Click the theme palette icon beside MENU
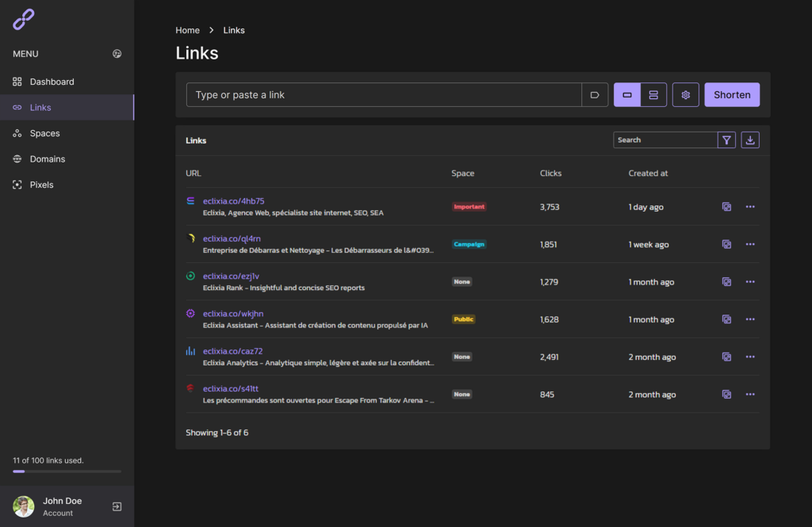812x527 pixels. pyautogui.click(x=117, y=54)
